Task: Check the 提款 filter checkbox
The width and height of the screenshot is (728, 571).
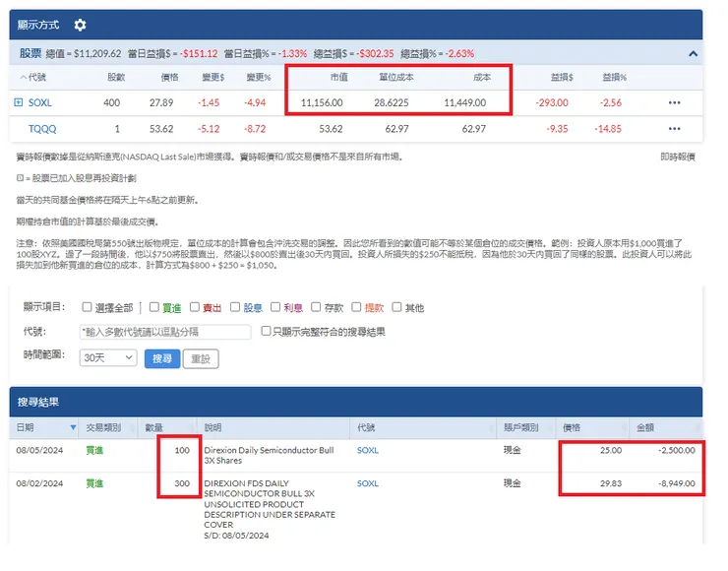Action: (x=356, y=306)
